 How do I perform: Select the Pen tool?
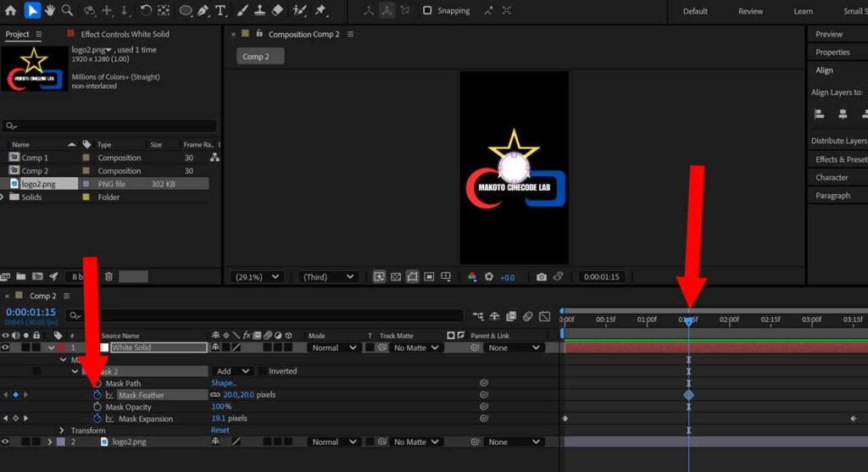coord(203,10)
